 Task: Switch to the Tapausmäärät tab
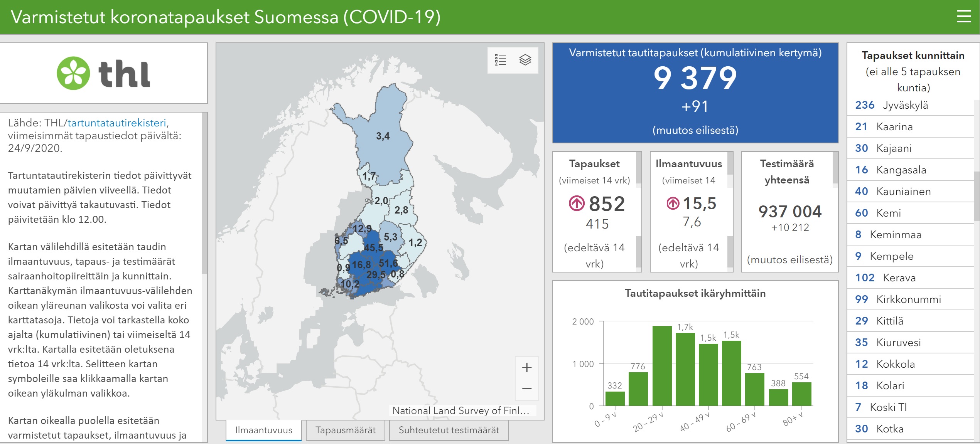pyautogui.click(x=345, y=430)
